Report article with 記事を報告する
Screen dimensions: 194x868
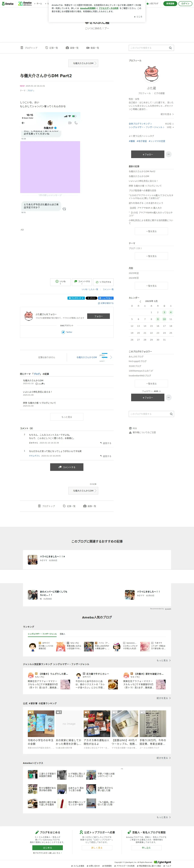106,303
